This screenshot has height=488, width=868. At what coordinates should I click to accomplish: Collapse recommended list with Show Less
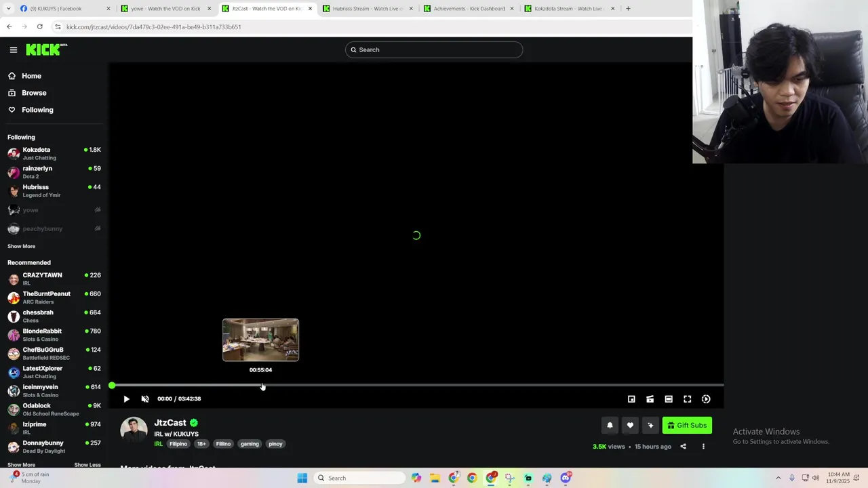pos(87,465)
